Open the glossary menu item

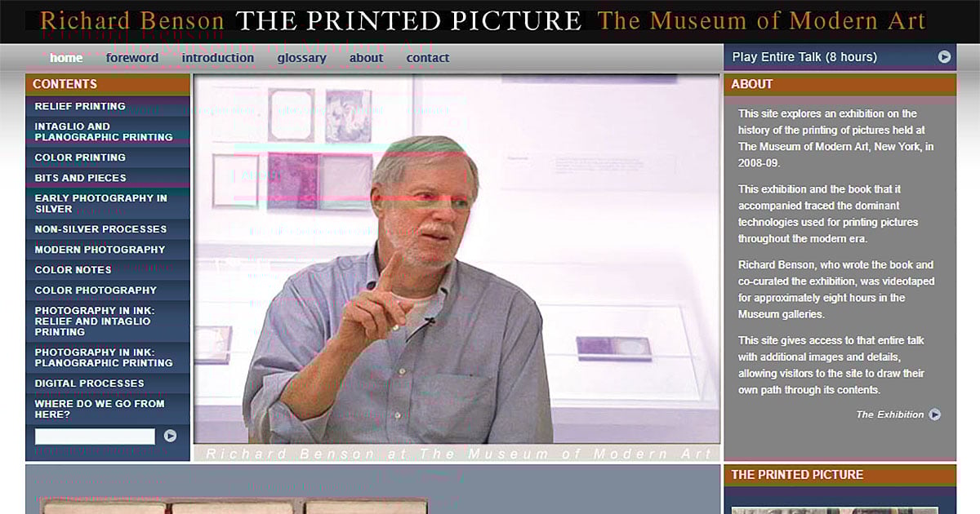tap(301, 58)
